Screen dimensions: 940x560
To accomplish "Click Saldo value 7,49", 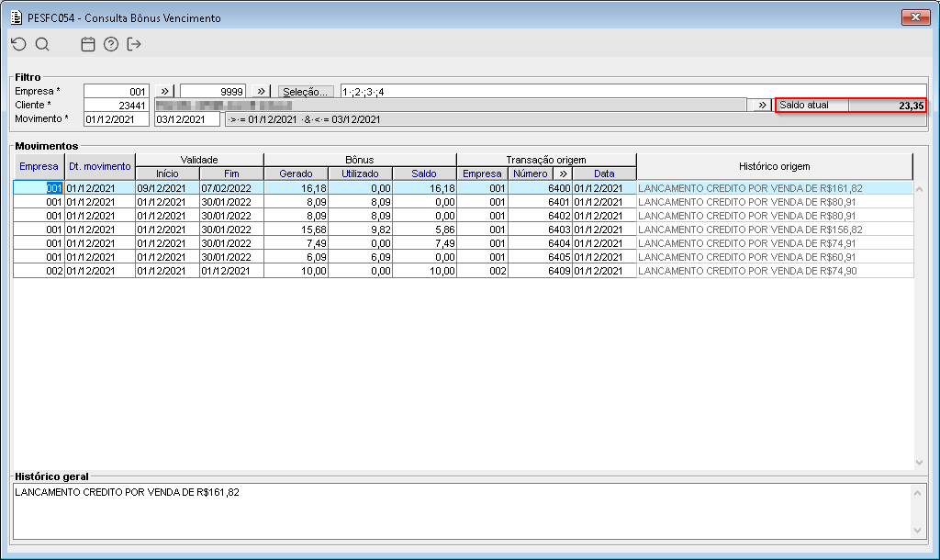I will 424,243.
